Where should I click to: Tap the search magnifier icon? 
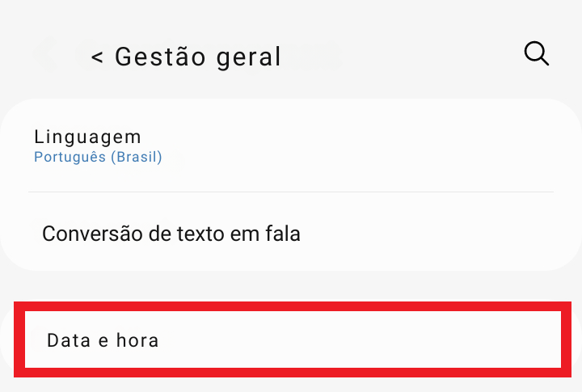click(537, 54)
